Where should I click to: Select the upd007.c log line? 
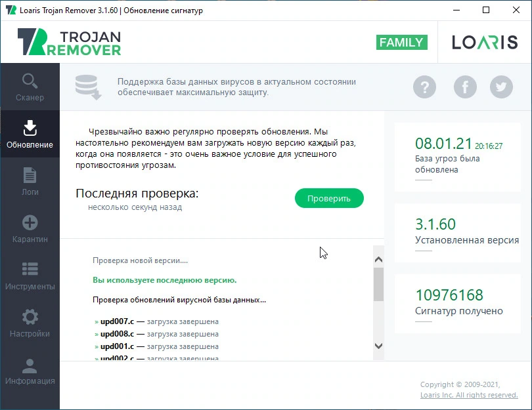(x=156, y=321)
